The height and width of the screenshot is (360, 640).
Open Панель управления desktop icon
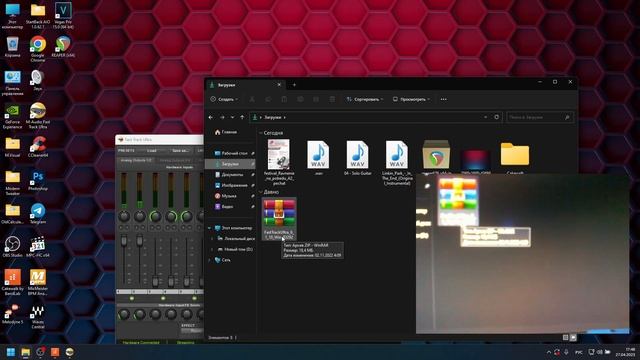point(12,82)
